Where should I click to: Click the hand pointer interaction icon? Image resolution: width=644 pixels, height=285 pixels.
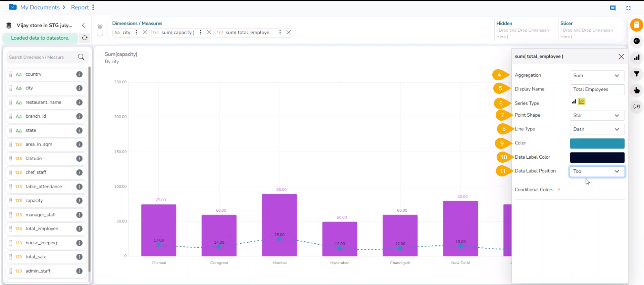pos(636,90)
